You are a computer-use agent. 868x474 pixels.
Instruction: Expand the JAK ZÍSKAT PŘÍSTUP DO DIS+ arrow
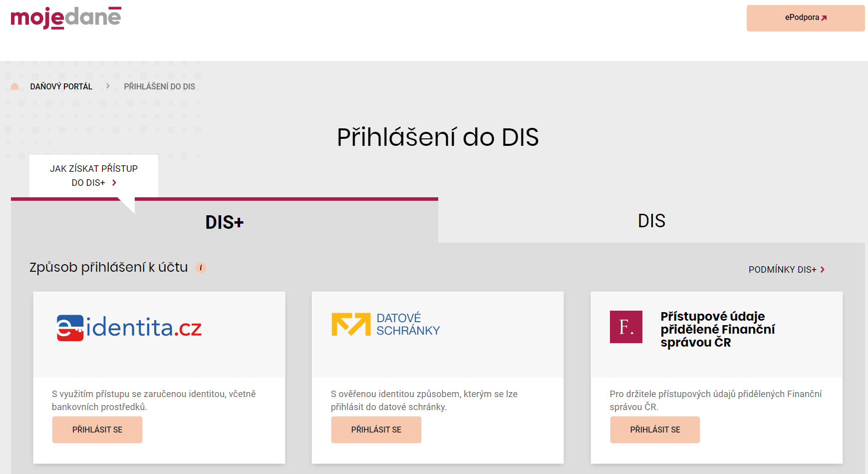click(x=114, y=183)
